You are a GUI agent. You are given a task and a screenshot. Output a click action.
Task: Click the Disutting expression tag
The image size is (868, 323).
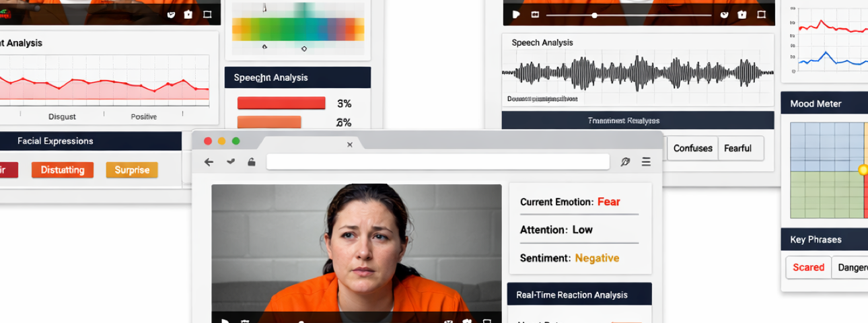pos(63,170)
